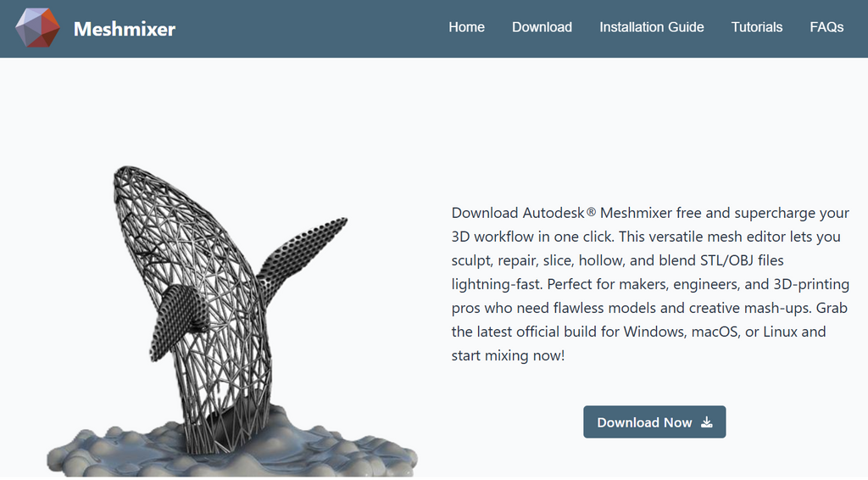
Task: Navigate to the Tutorials section
Action: (757, 27)
